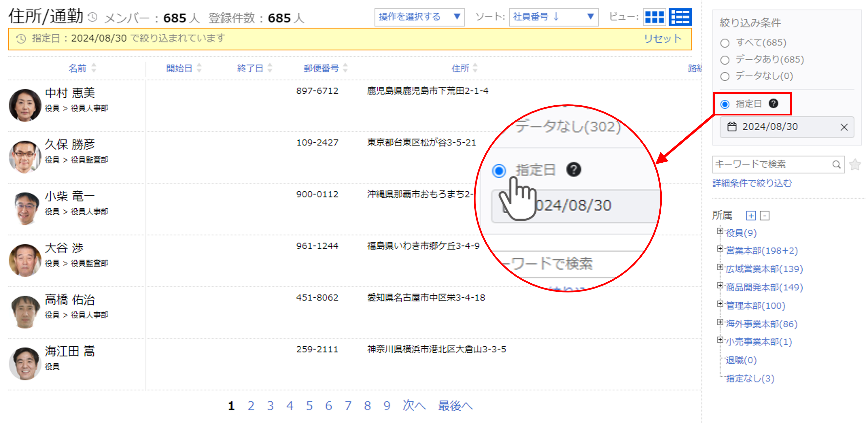Image resolution: width=868 pixels, height=423 pixels.
Task: Open 海江田 嵩 name link
Action: click(70, 351)
